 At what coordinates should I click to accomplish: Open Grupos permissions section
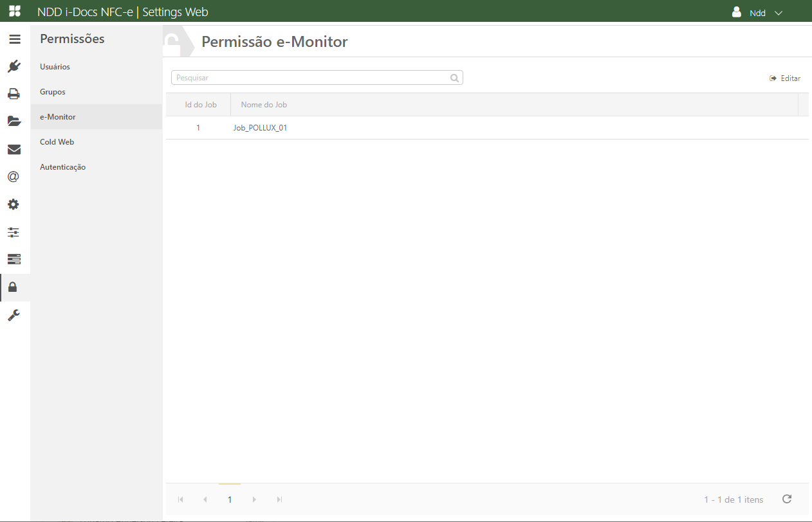coord(96,92)
